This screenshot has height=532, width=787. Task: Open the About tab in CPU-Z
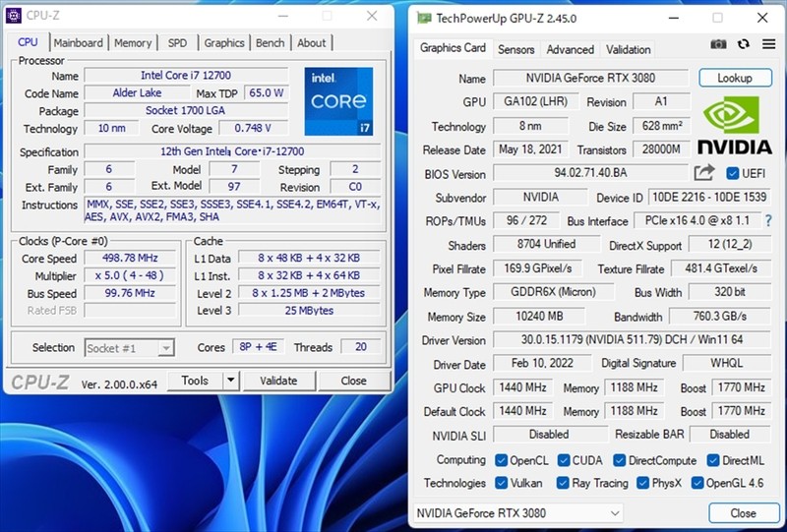tap(311, 43)
